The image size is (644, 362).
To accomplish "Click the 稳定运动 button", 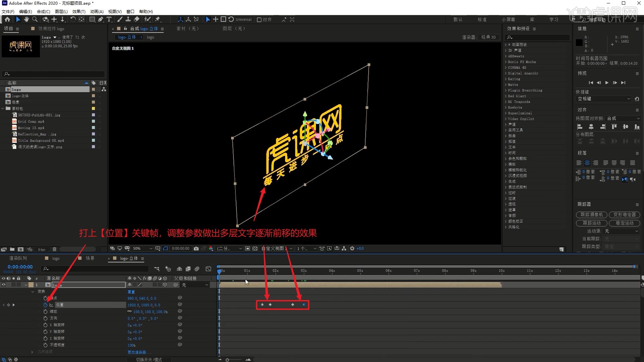I will coord(625,223).
